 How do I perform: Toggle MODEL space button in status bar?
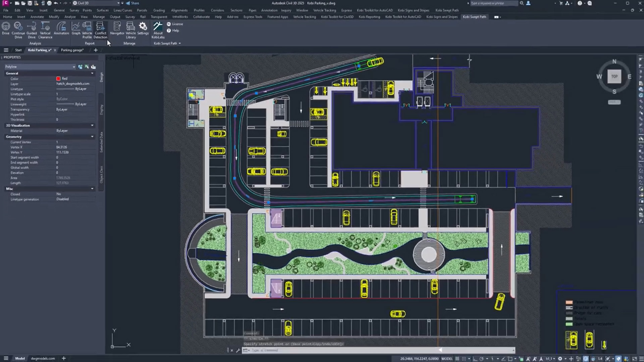[x=447, y=359]
